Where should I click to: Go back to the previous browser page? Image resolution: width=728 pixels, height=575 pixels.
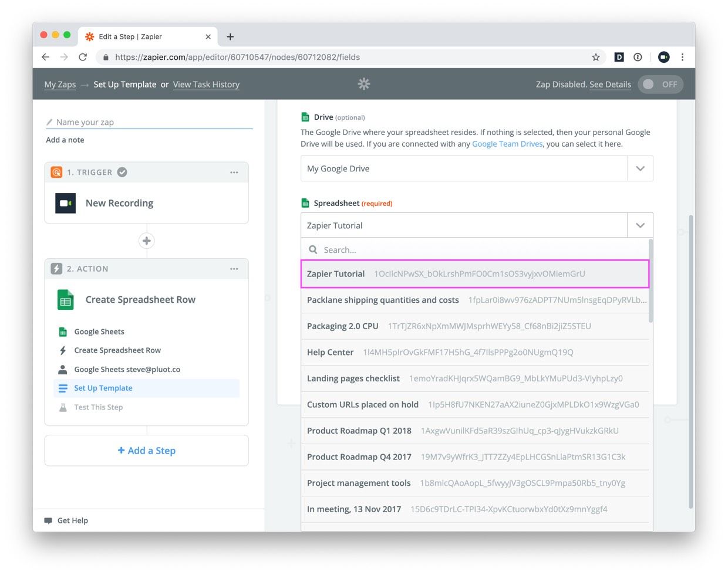(45, 57)
